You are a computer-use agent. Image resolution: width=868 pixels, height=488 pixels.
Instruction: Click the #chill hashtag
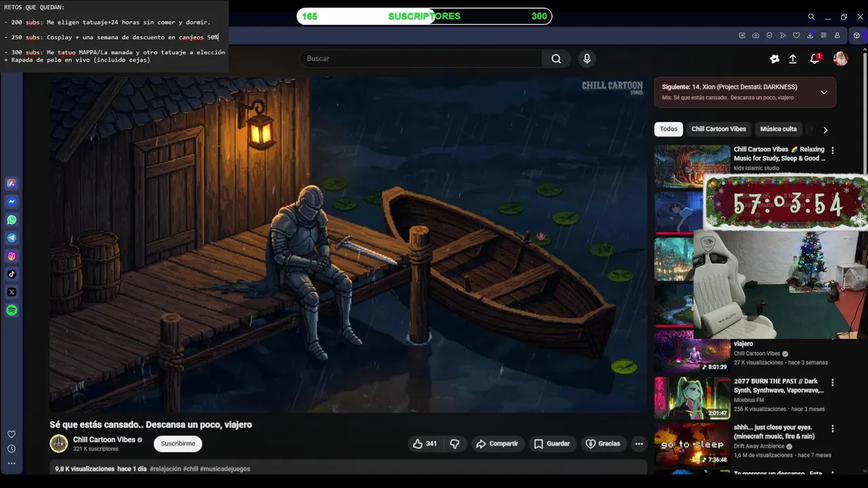click(191, 469)
